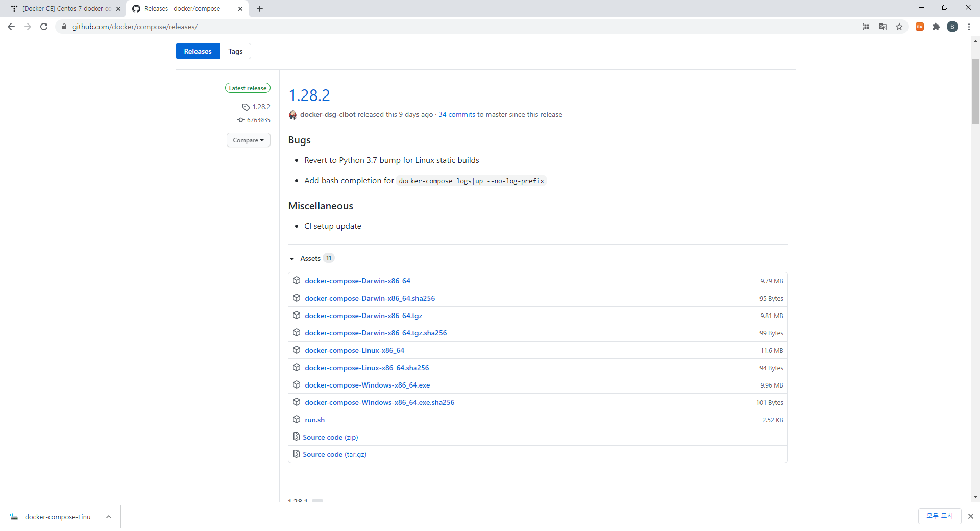The width and height of the screenshot is (980, 531).
Task: Click the Assets count badge 11
Action: pyautogui.click(x=329, y=258)
